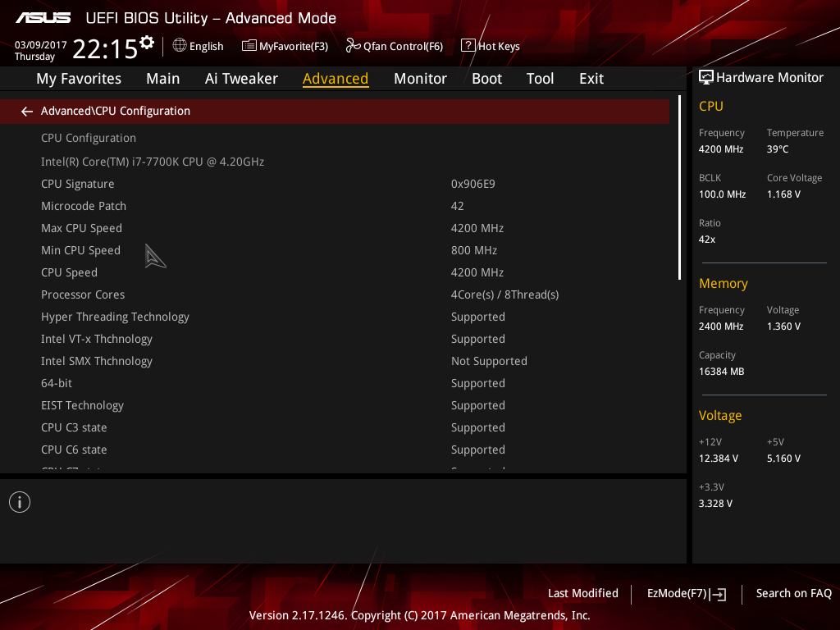Select the Microcode Patch row
The height and width of the screenshot is (630, 840).
(335, 206)
